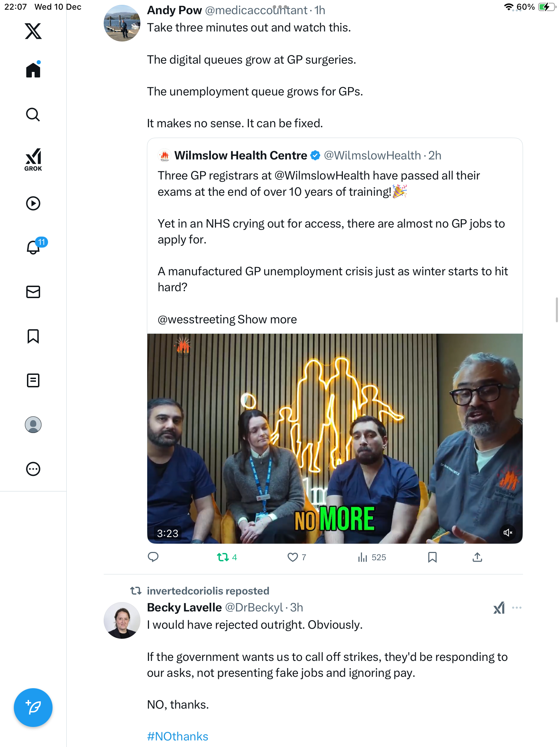Go to the Home feed
560x747 pixels.
point(33,70)
